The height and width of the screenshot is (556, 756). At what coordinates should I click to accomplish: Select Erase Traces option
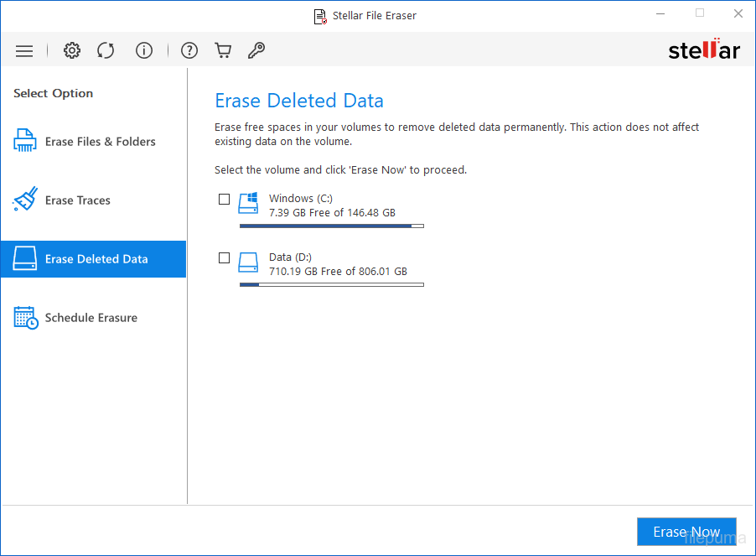click(x=77, y=200)
